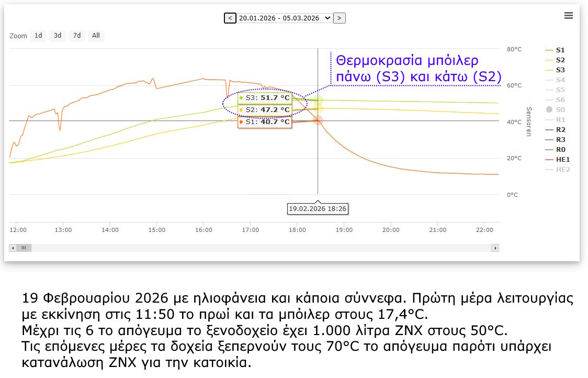
Task: Open the 20.01.2026 - 05.03.2026 date range dropdown
Action: coord(285,17)
